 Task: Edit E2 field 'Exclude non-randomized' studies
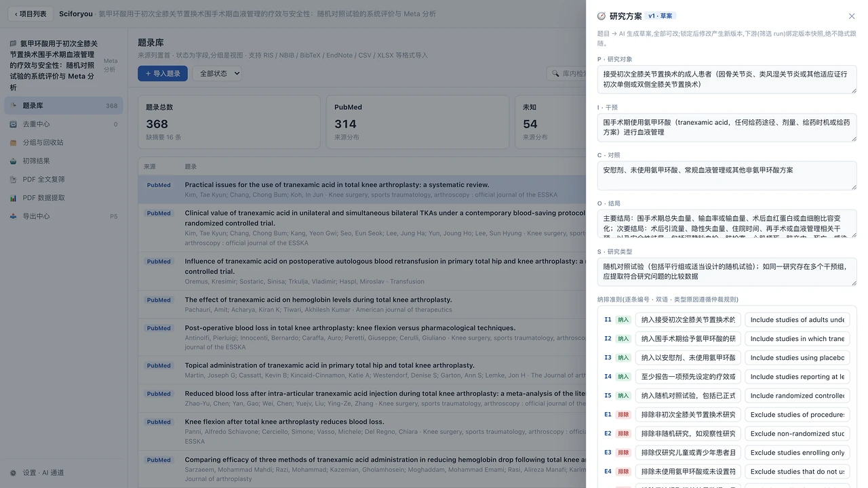pos(797,434)
